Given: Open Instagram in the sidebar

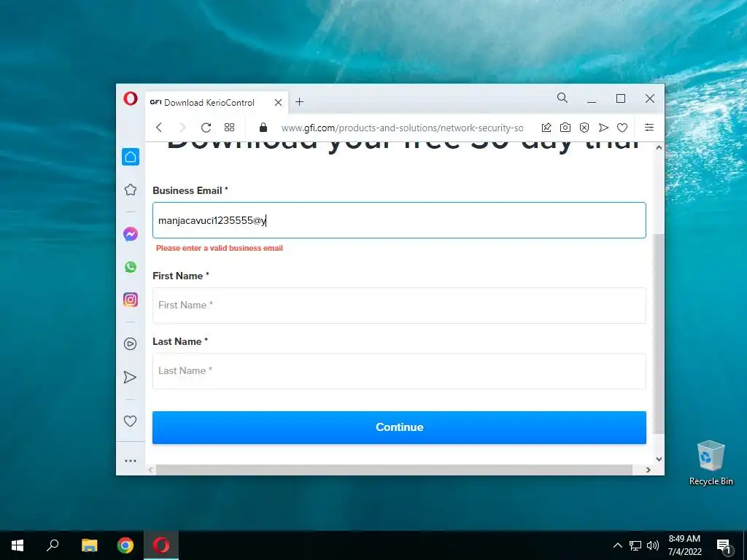Looking at the screenshot, I should coord(131,300).
